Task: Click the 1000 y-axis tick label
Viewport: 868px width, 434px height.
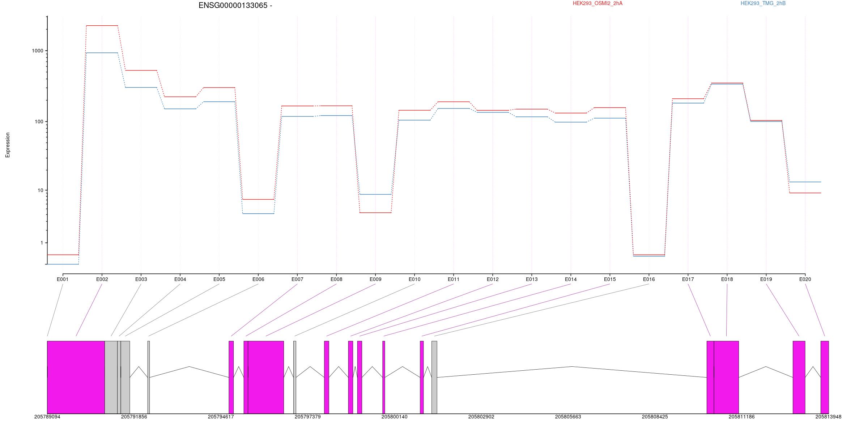Action: coord(38,51)
